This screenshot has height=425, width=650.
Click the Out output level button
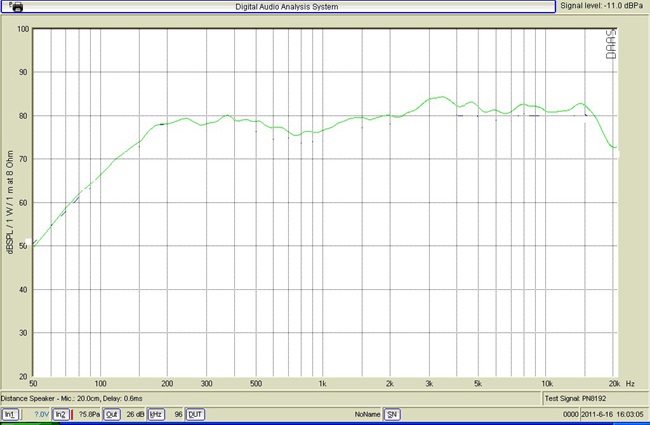112,414
